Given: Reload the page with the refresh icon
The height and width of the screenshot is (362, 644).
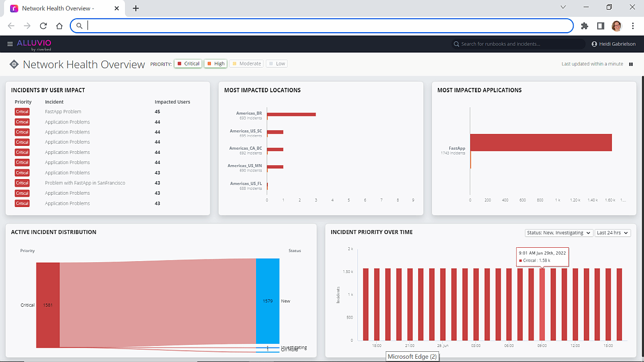Looking at the screenshot, I should coord(43,26).
